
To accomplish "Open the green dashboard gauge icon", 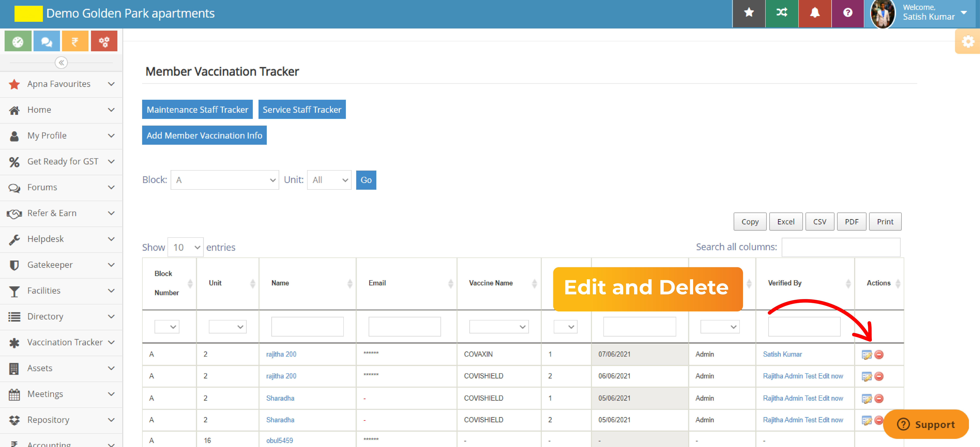I will click(x=18, y=41).
